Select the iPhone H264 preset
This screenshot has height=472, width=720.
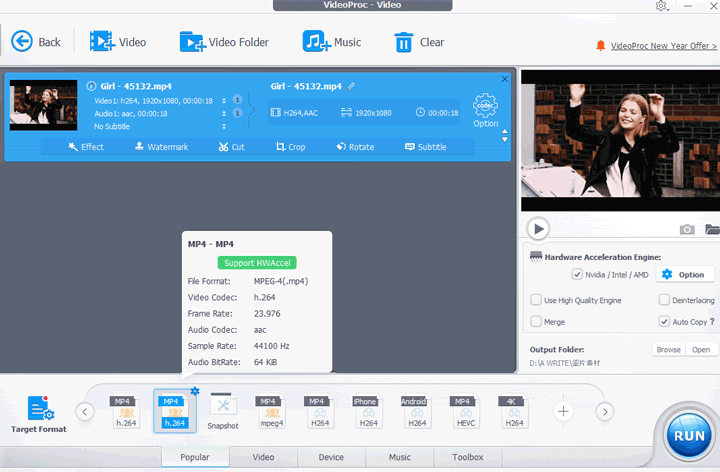368,412
